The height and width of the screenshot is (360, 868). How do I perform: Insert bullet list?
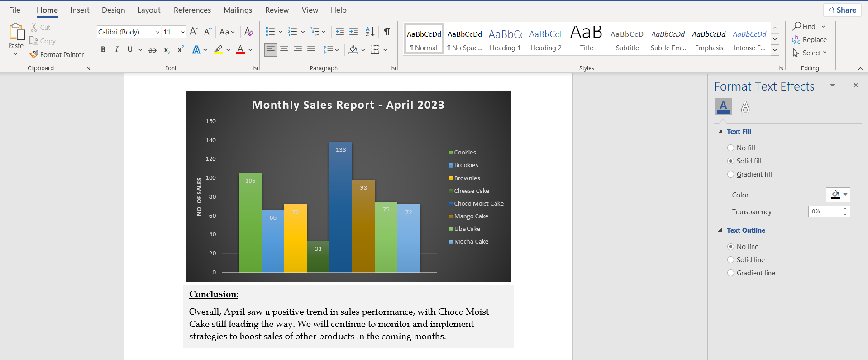[270, 32]
